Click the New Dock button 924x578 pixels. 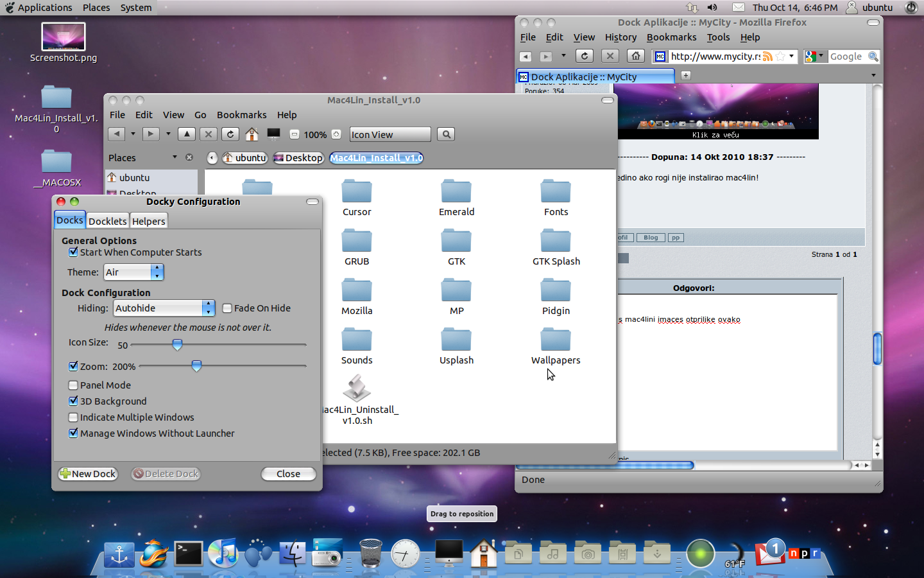88,474
